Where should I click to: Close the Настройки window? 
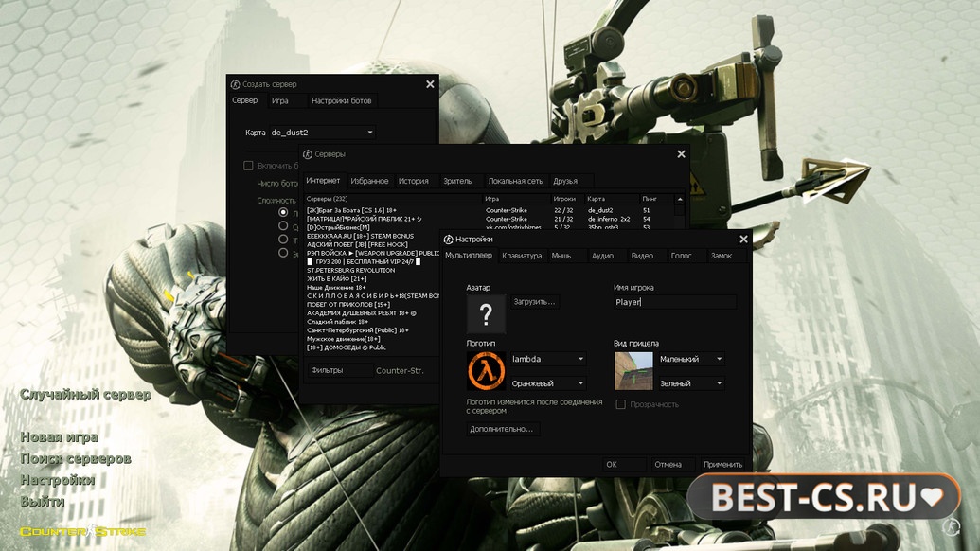[x=743, y=240]
